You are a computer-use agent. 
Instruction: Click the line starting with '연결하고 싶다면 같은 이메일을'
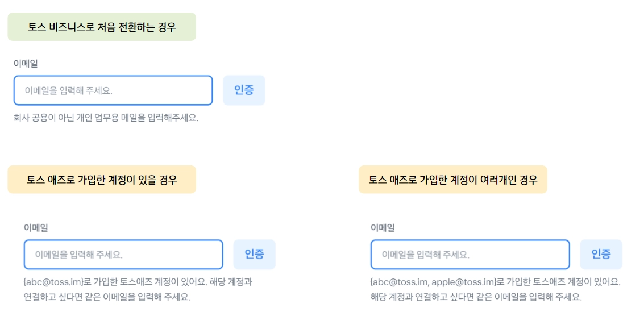(x=107, y=297)
